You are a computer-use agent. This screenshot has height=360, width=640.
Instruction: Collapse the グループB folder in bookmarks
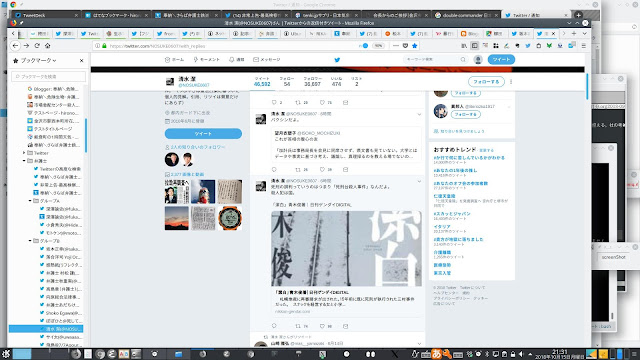[x=30, y=241]
